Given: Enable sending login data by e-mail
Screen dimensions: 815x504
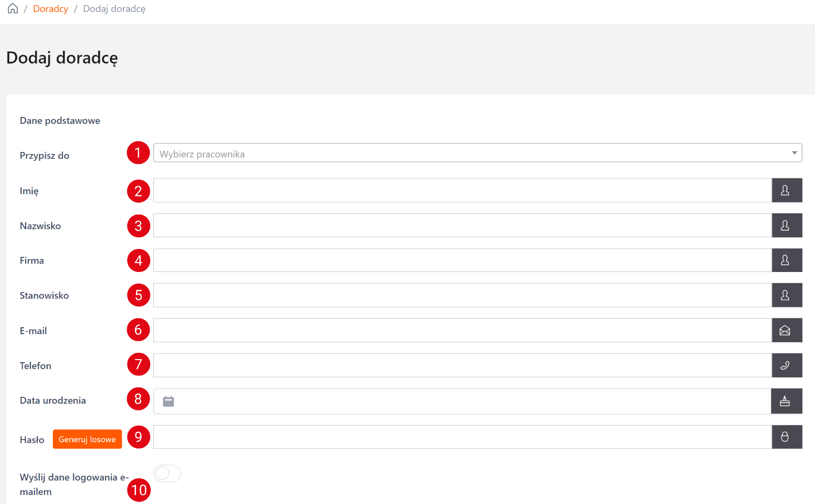Looking at the screenshot, I should (167, 474).
